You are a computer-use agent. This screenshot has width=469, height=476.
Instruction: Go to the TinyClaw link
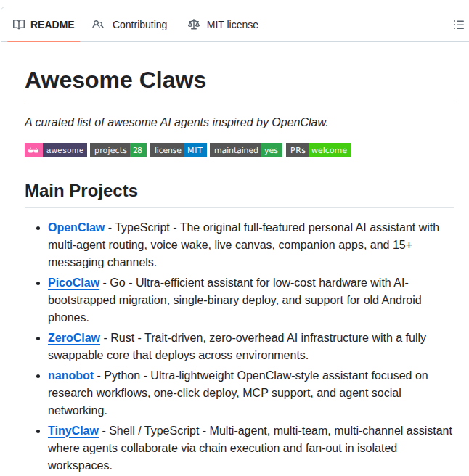tap(73, 430)
